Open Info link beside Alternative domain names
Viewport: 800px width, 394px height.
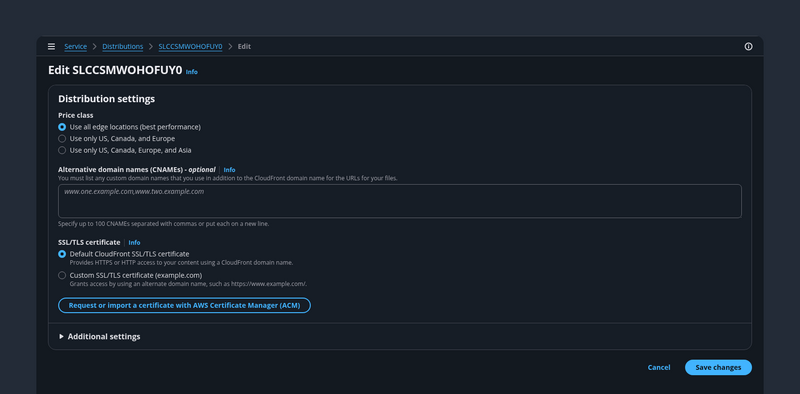[230, 169]
